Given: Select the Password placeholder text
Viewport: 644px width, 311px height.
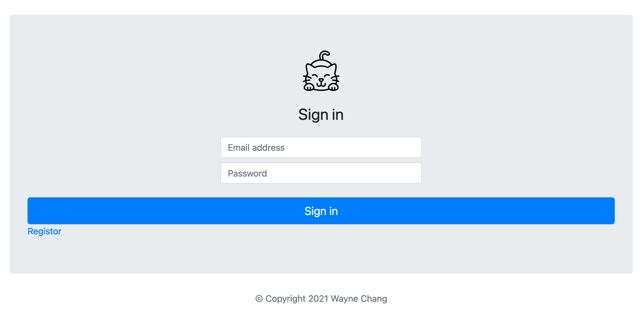Looking at the screenshot, I should 247,173.
